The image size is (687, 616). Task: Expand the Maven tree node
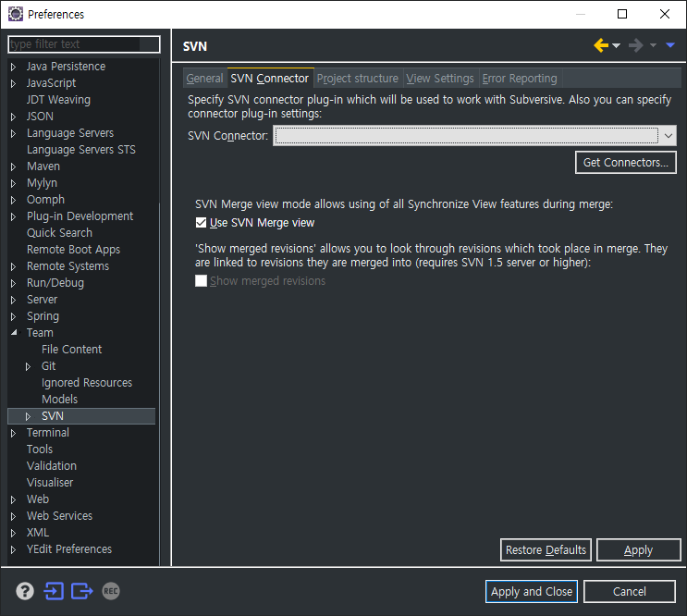[13, 166]
